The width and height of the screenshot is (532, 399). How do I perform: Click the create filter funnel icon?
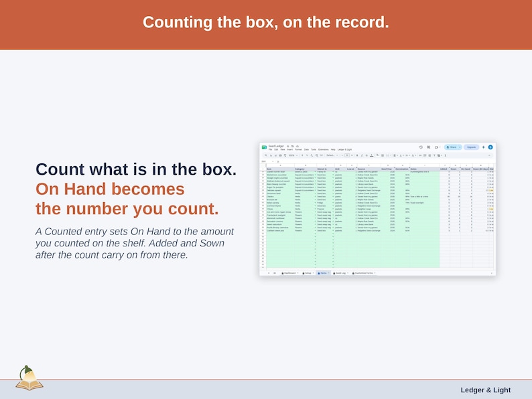tap(434, 155)
